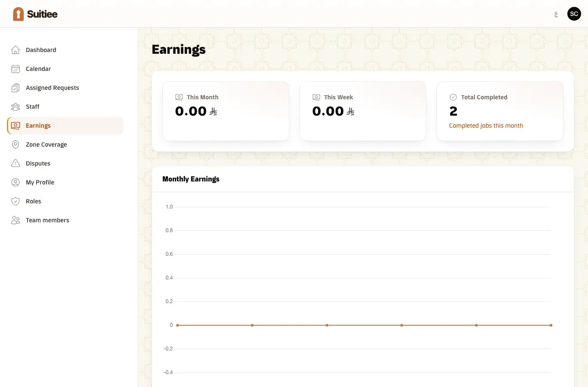The width and height of the screenshot is (588, 387).
Task: Click the Total Completed label
Action: click(484, 97)
